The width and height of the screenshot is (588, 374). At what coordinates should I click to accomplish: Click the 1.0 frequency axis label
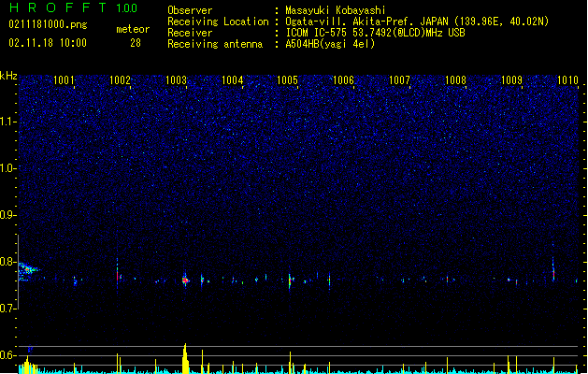(x=8, y=168)
